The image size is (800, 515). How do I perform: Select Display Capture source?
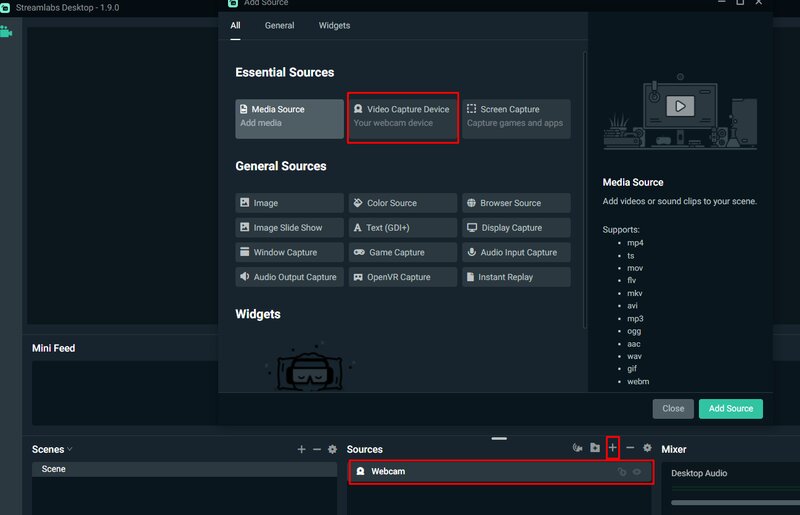point(516,228)
